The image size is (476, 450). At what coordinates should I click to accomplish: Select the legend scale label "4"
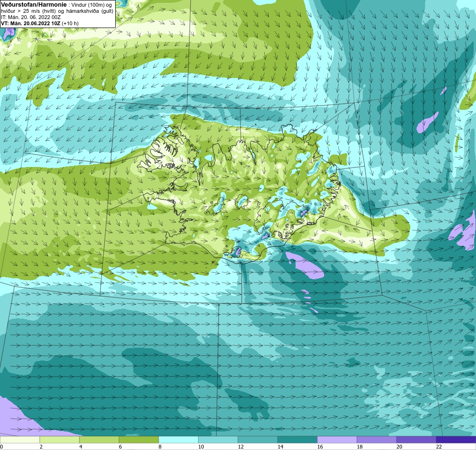[81, 447]
